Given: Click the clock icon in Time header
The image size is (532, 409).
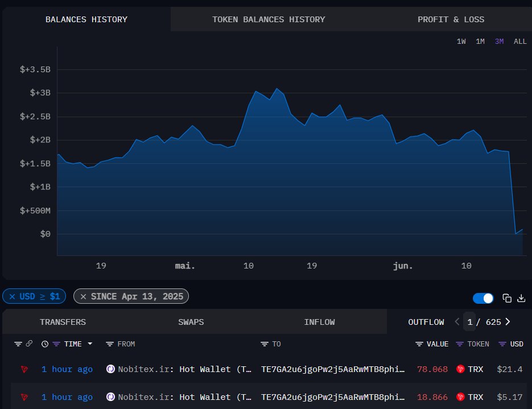Looking at the screenshot, I should click(x=45, y=344).
